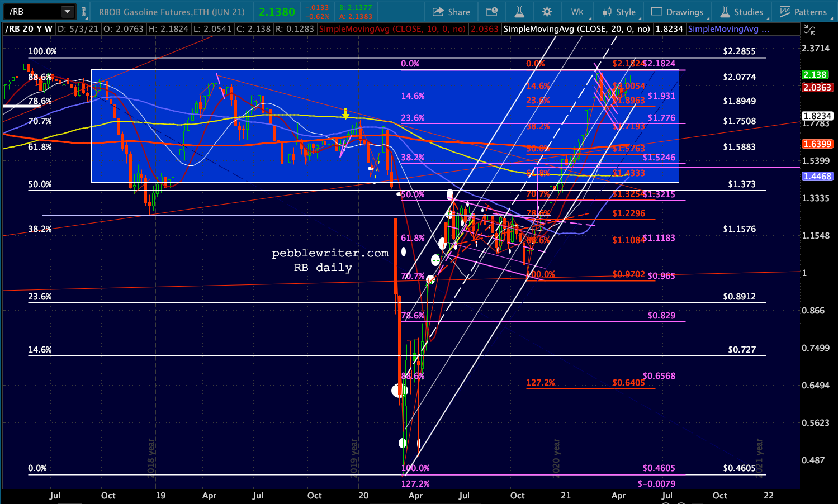Open chart settings with the gear icon

[547, 12]
